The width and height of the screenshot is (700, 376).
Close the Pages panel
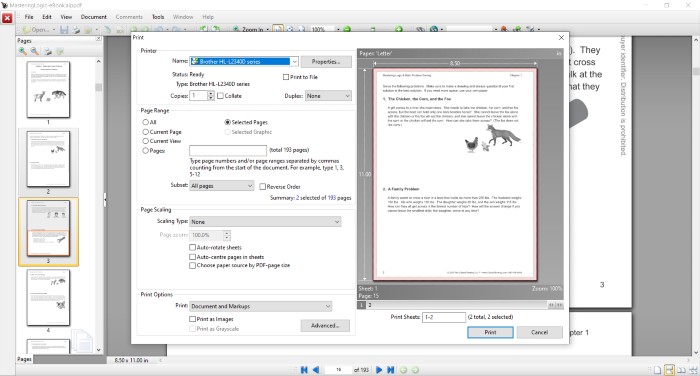coord(99,39)
